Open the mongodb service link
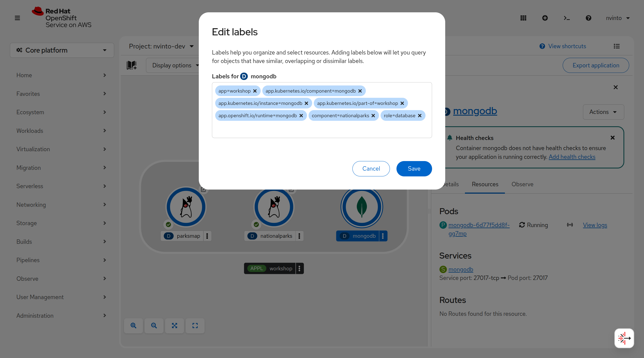644x358 pixels. 461,270
